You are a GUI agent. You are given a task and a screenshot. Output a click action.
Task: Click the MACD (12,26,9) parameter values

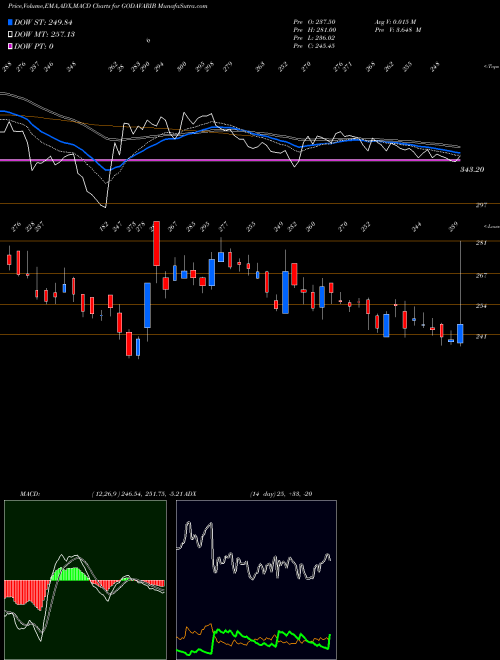[137, 494]
